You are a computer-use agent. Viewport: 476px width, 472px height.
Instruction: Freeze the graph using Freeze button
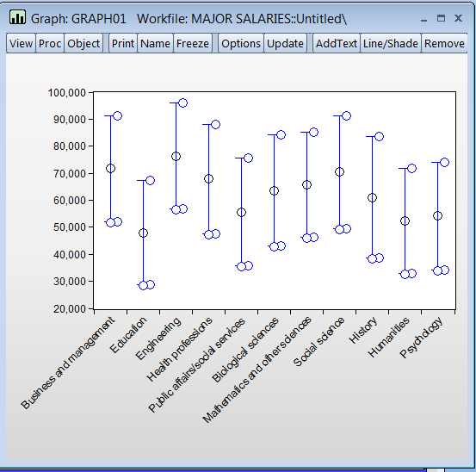tap(193, 43)
